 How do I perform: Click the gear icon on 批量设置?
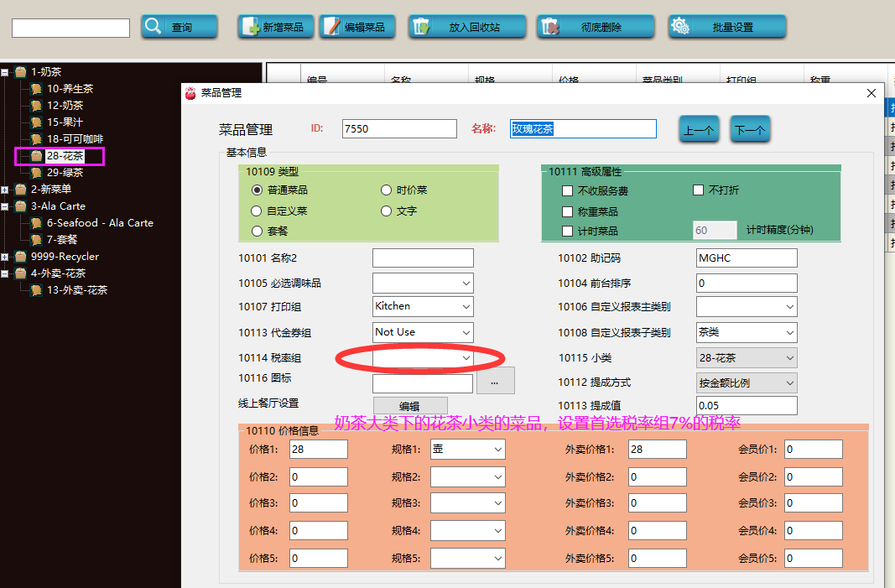680,26
